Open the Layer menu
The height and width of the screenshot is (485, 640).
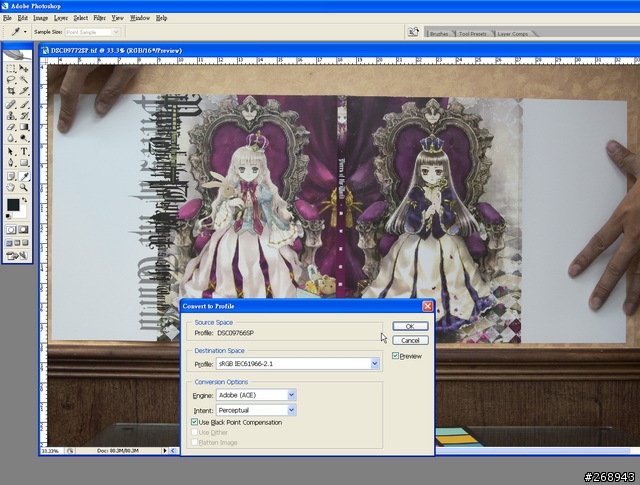61,18
